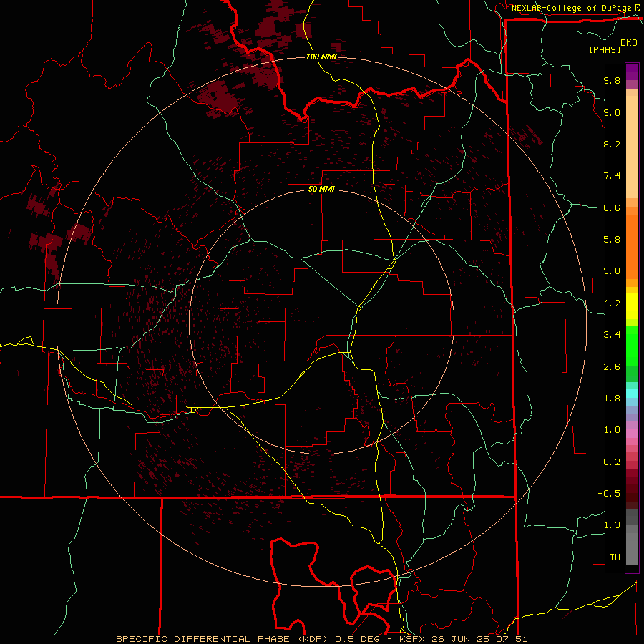Click the 1.0 legend value

tap(612, 430)
